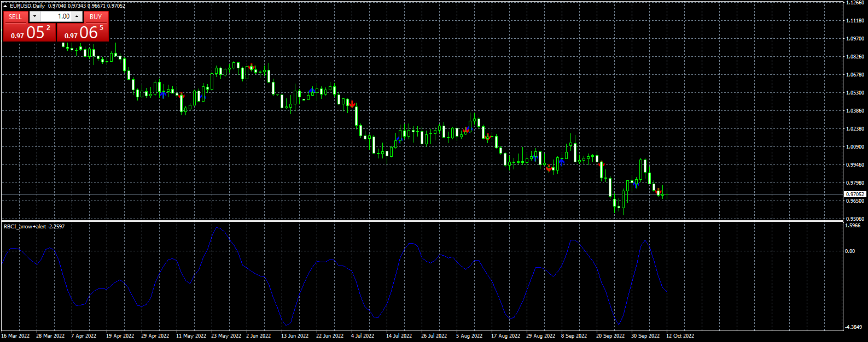This screenshot has height=342, width=868.
Task: Click the 8 Sep 2022 date label
Action: pos(574,336)
